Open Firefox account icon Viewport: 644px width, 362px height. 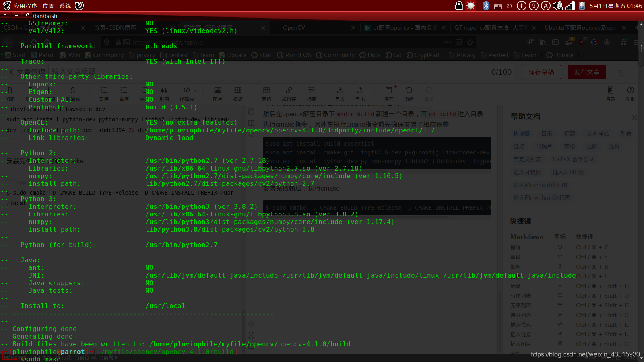point(607,42)
